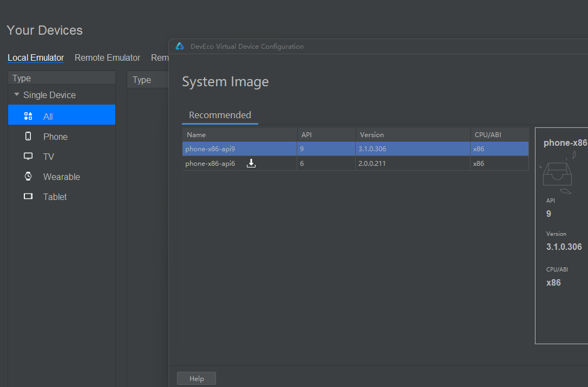Pick the Wearable device type
The image size is (588, 387).
tap(62, 177)
